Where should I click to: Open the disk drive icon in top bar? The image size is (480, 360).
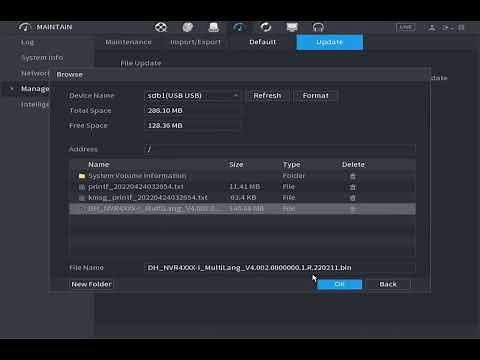[214, 27]
